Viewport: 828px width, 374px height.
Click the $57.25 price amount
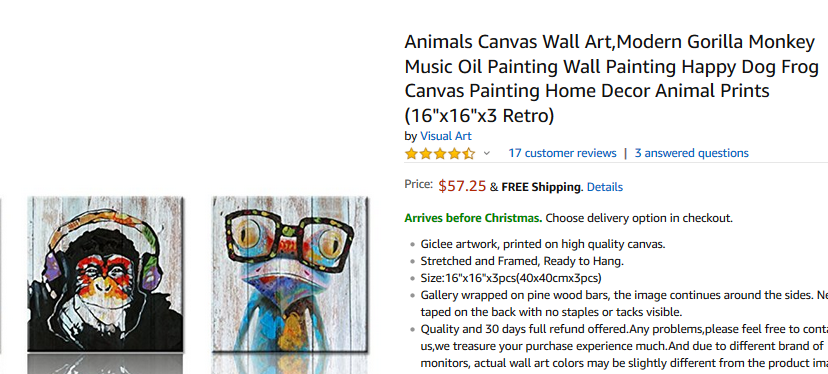[462, 186]
